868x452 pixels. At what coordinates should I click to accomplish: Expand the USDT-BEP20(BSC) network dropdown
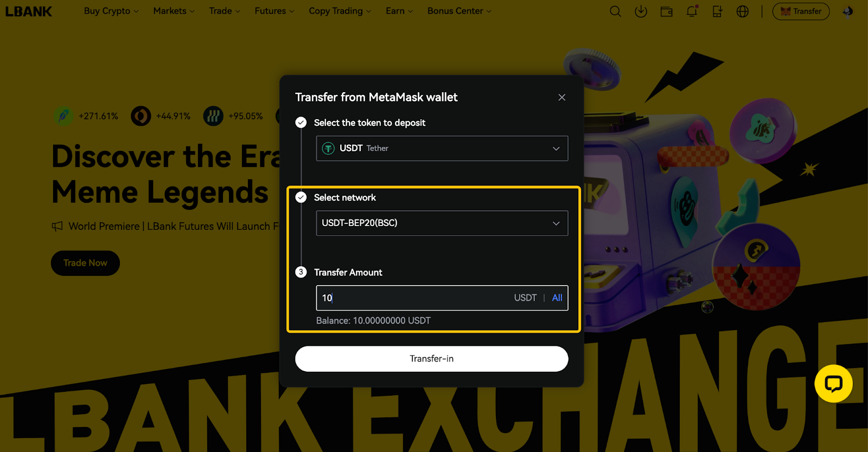tap(442, 223)
